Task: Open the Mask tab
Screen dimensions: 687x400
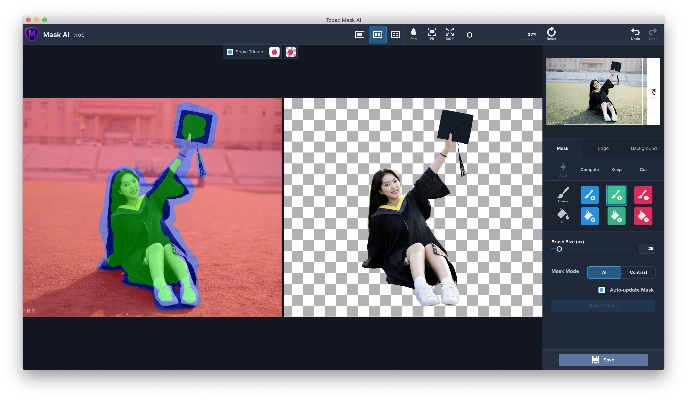Action: coord(562,149)
